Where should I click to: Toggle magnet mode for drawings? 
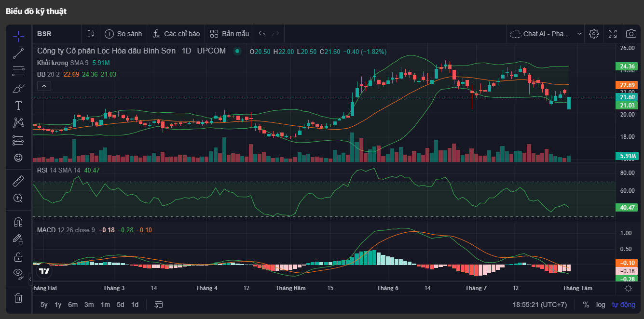click(18, 222)
